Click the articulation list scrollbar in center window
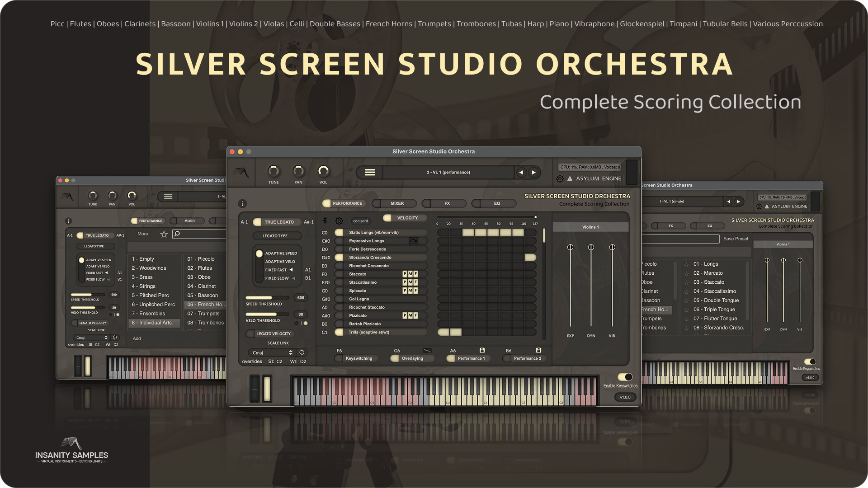868x488 pixels. [544, 236]
